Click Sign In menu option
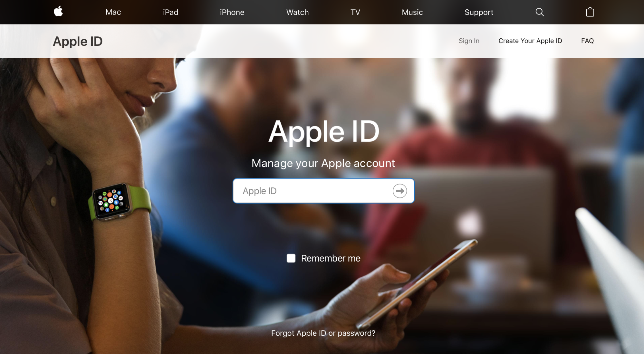 click(469, 41)
